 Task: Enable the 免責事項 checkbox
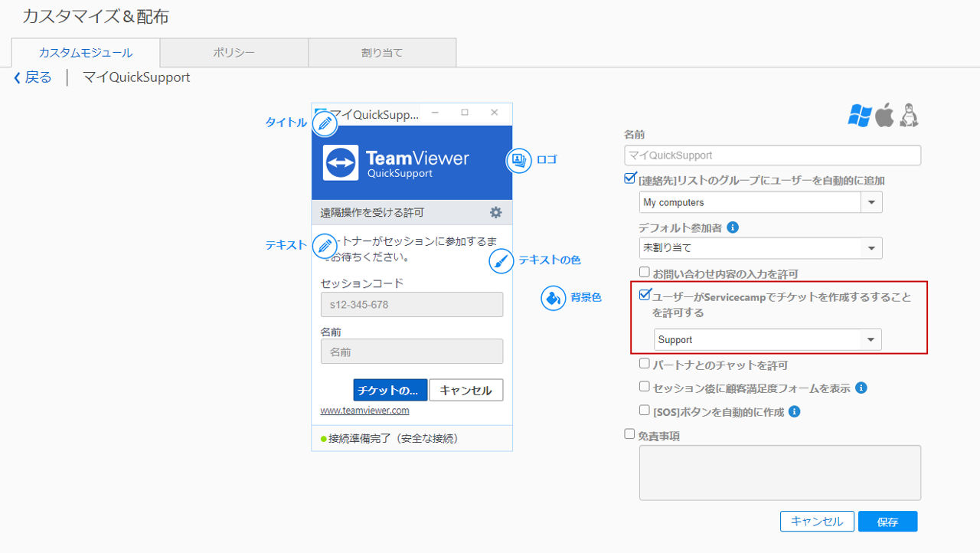(629, 434)
